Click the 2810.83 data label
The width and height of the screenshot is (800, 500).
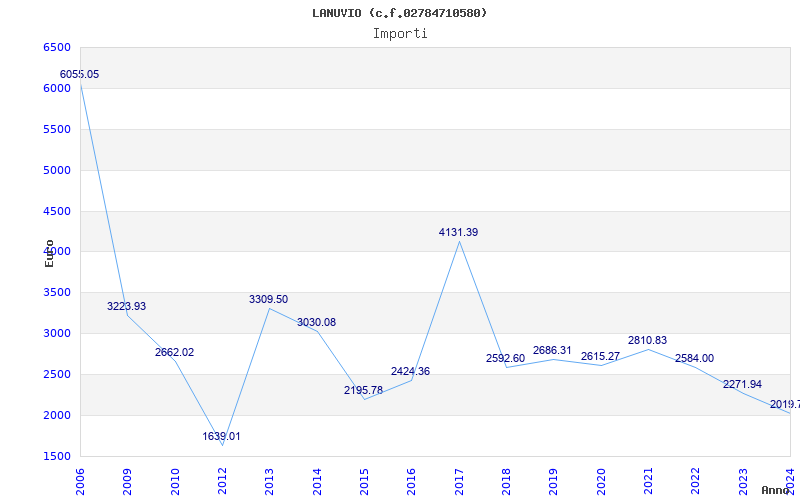(x=647, y=340)
